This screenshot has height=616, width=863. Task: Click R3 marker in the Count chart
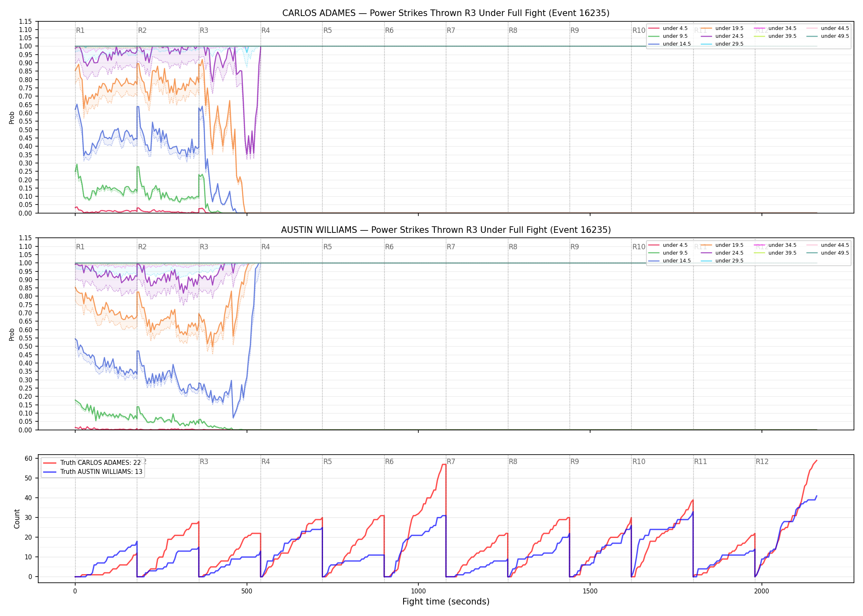point(204,462)
